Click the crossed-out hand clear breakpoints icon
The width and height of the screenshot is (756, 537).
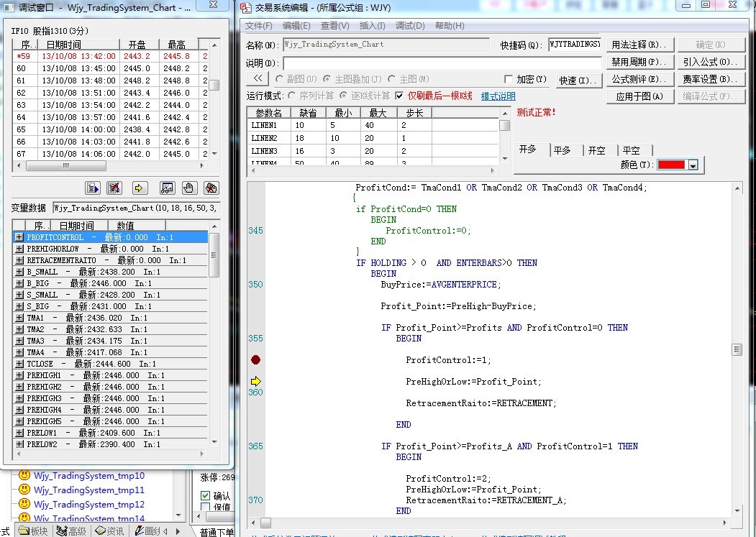pyautogui.click(x=210, y=188)
